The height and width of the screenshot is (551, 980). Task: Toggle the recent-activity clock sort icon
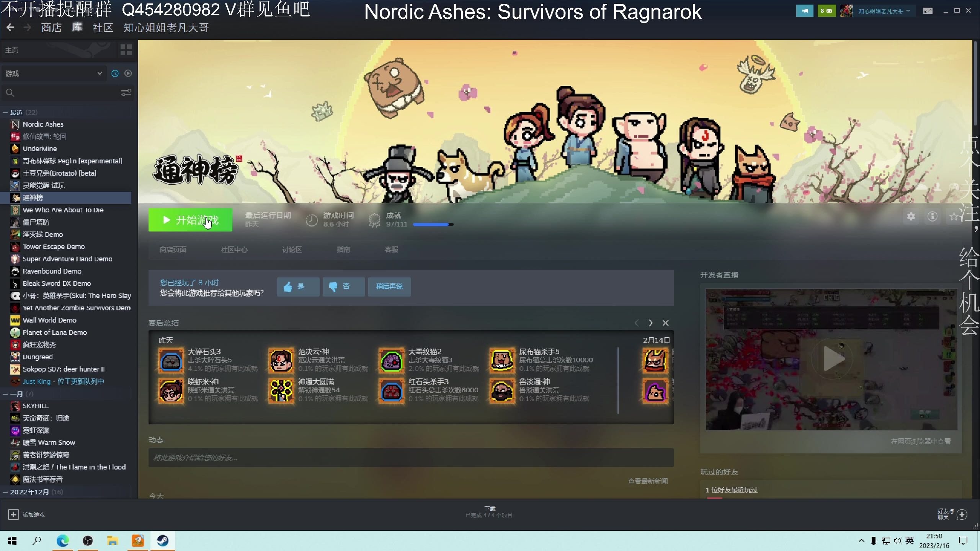click(115, 73)
